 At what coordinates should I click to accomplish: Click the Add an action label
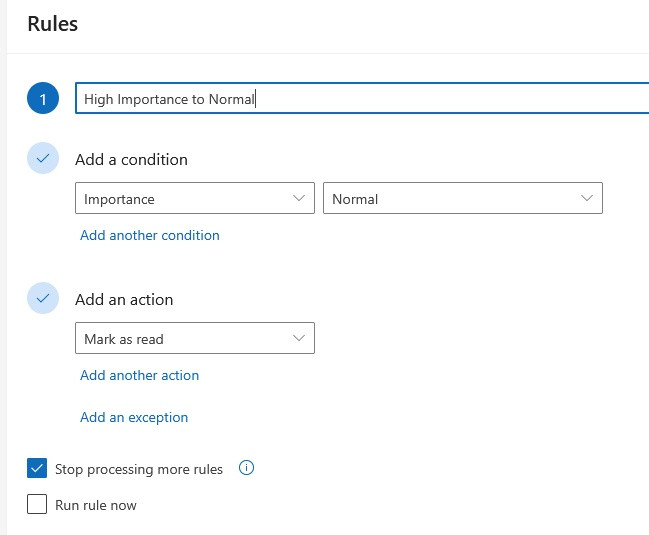coord(124,300)
